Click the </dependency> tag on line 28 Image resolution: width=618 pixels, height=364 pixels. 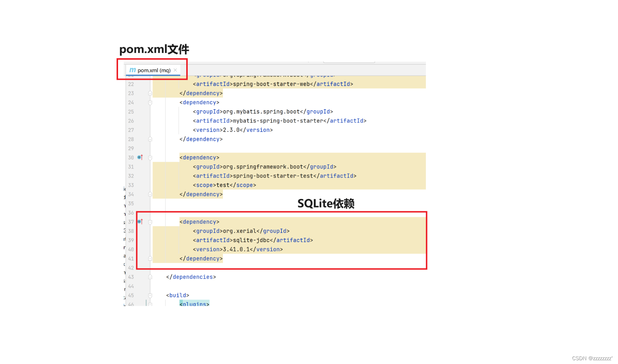tap(201, 139)
